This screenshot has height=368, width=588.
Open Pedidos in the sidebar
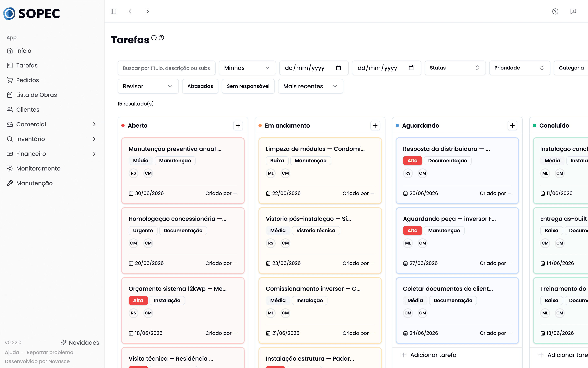point(52,80)
